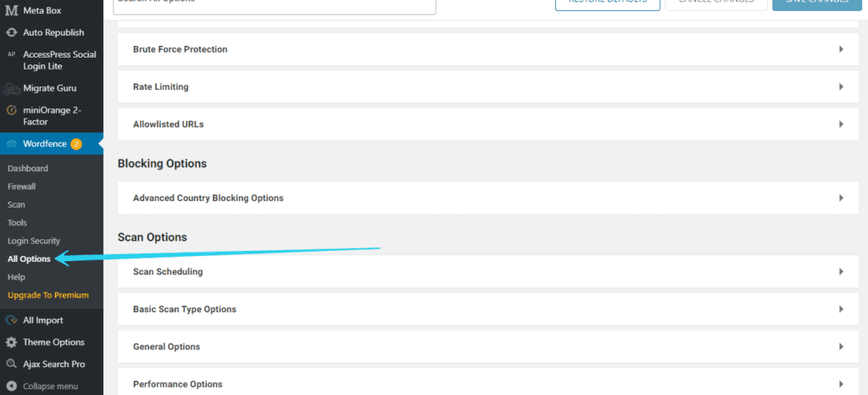Click the Migrate Guru icon
Viewport: 868px width, 395px height.
coord(11,88)
